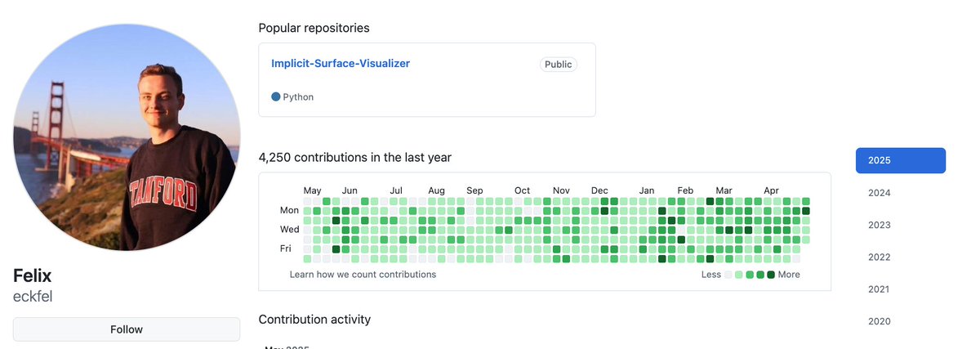The image size is (980, 349).
Task: Click the blue Python language dot
Action: (x=276, y=96)
